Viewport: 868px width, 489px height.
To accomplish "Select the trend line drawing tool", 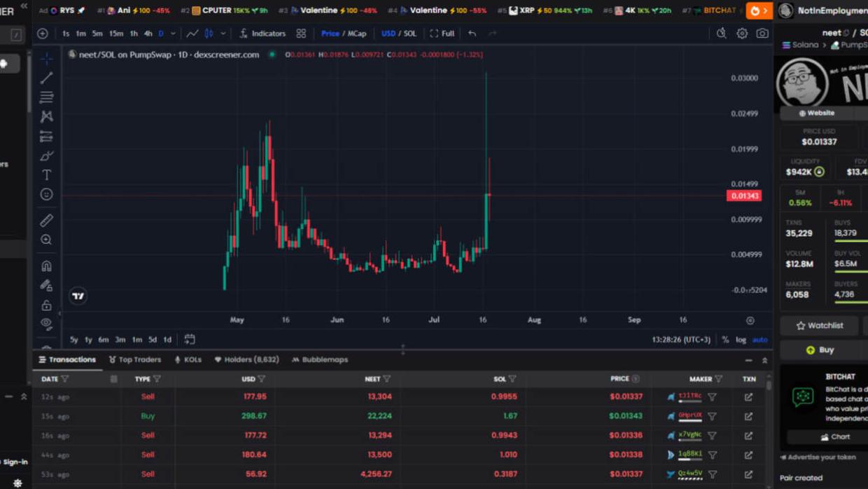I will [x=46, y=78].
